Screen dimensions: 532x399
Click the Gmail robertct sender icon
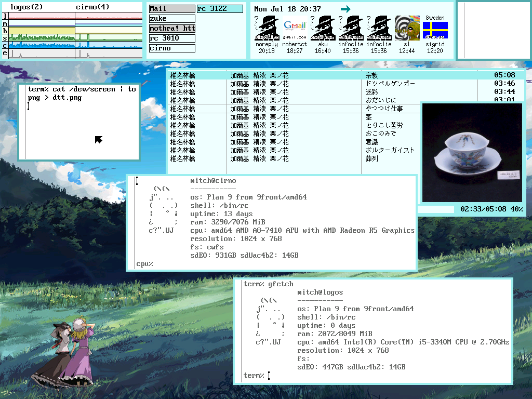(295, 29)
